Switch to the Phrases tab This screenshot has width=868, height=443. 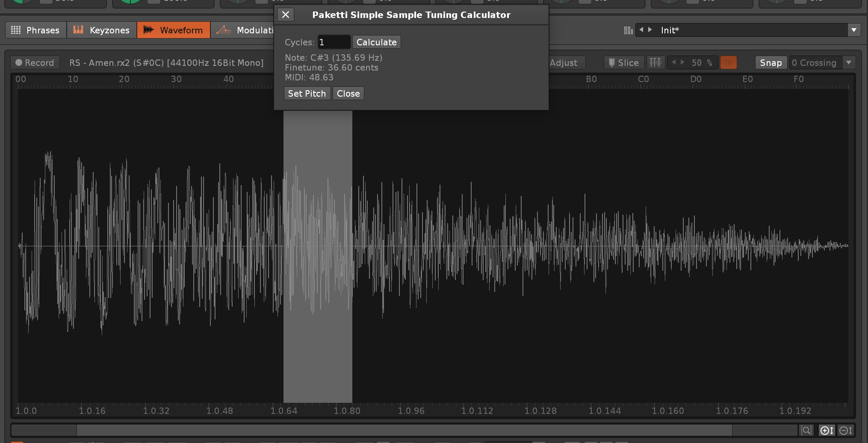click(x=36, y=30)
